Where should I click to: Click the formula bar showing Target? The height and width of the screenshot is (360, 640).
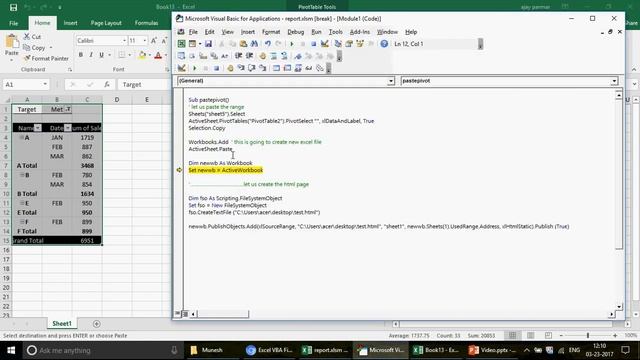144,84
